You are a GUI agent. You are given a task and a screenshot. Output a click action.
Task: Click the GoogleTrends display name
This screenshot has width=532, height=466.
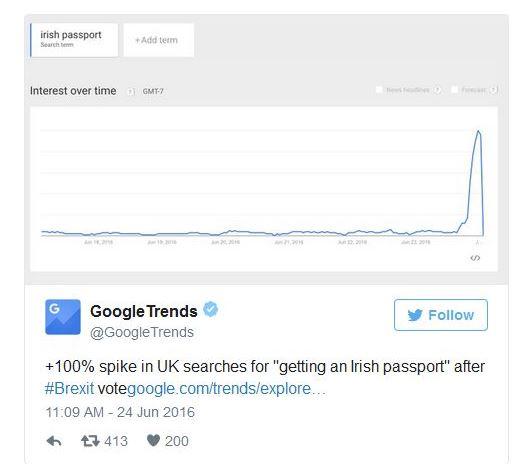point(144,311)
